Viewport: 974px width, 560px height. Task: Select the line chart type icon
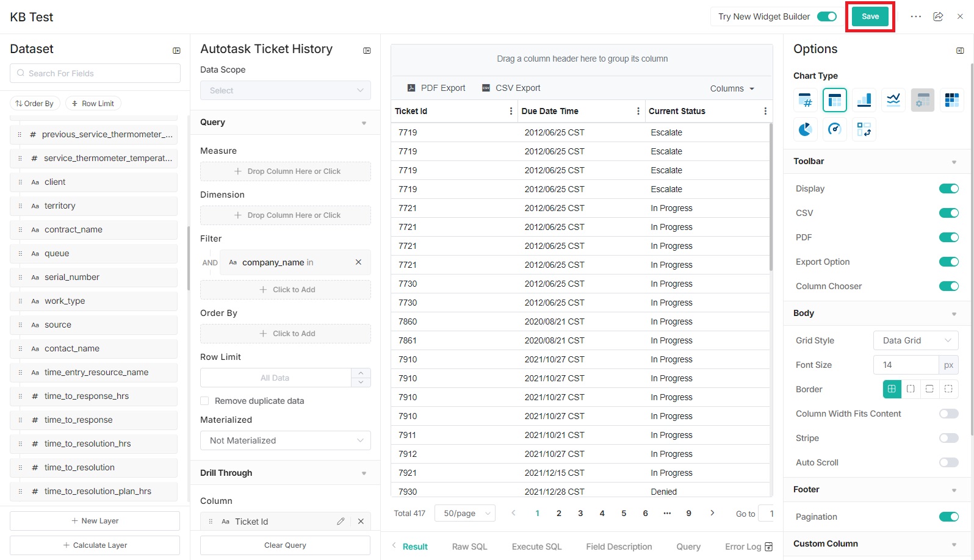coord(893,100)
